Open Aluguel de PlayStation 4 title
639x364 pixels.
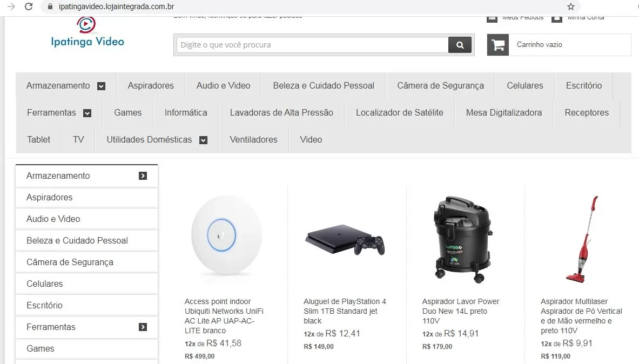pos(345,311)
